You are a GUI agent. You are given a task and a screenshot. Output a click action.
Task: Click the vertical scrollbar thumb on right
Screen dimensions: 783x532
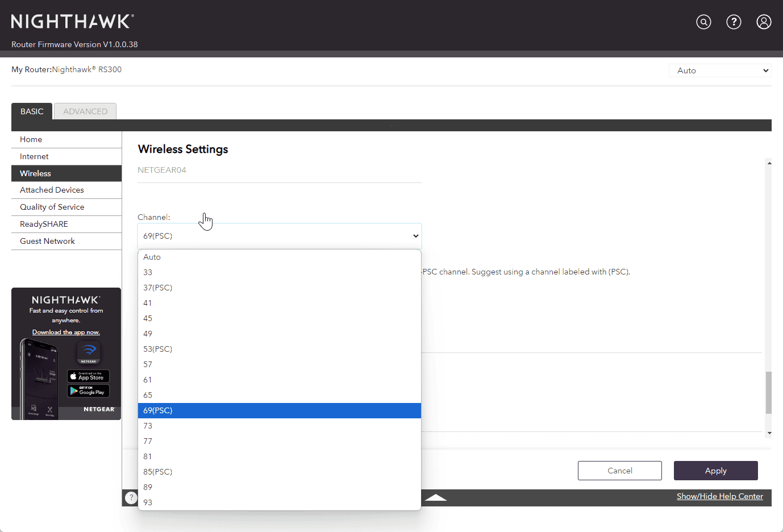pos(769,392)
